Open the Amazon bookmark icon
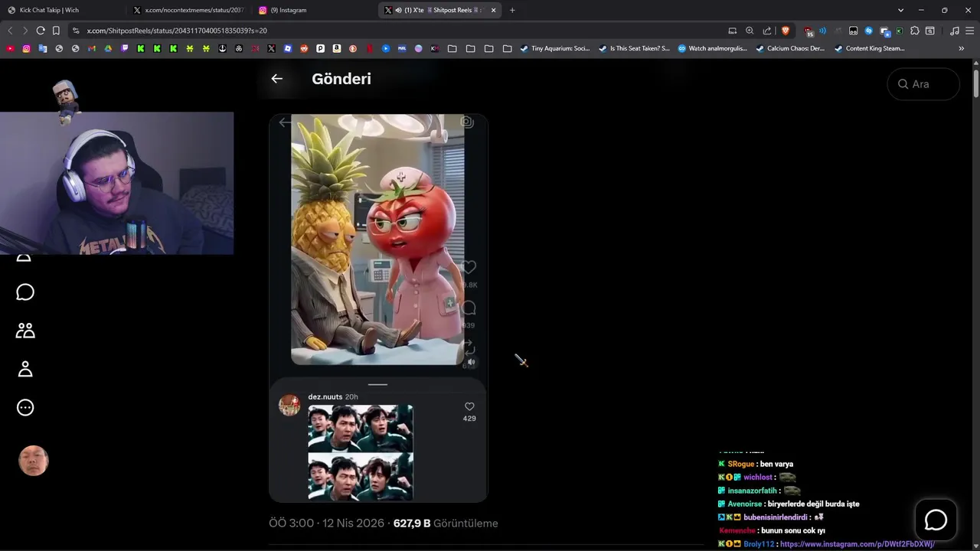 click(337, 48)
